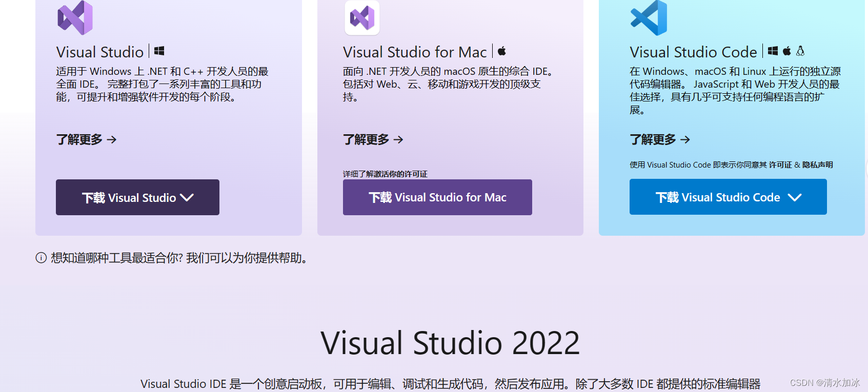The image size is (868, 392).
Task: Click the Apple icon beside Visual Studio Code title
Action: (x=786, y=51)
